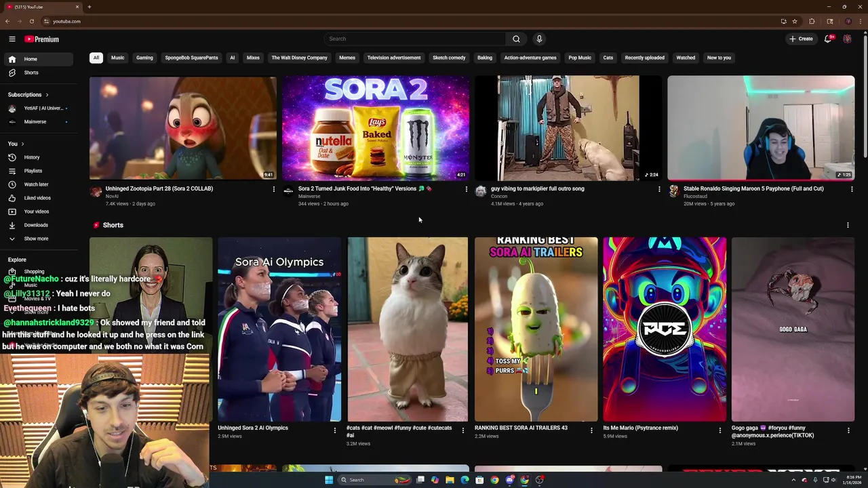This screenshot has width=868, height=488.
Task: Play the Sora 2 junk food thumbnail
Action: tap(376, 127)
